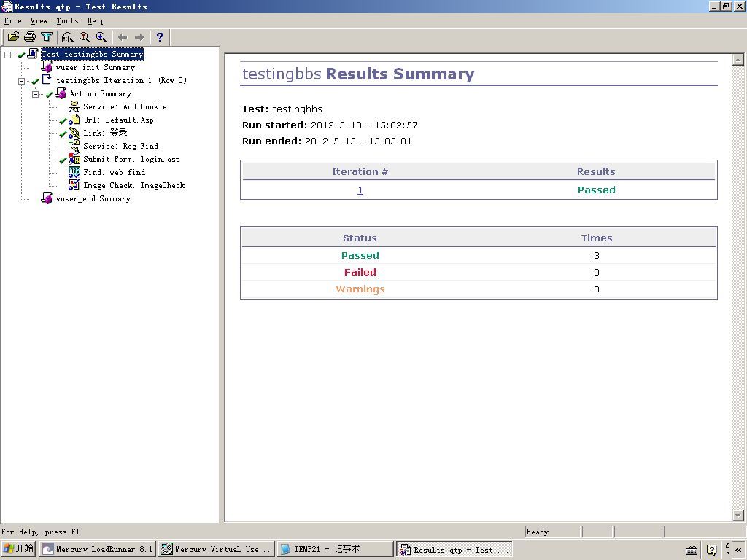Open the View menu
747x560 pixels.
39,21
